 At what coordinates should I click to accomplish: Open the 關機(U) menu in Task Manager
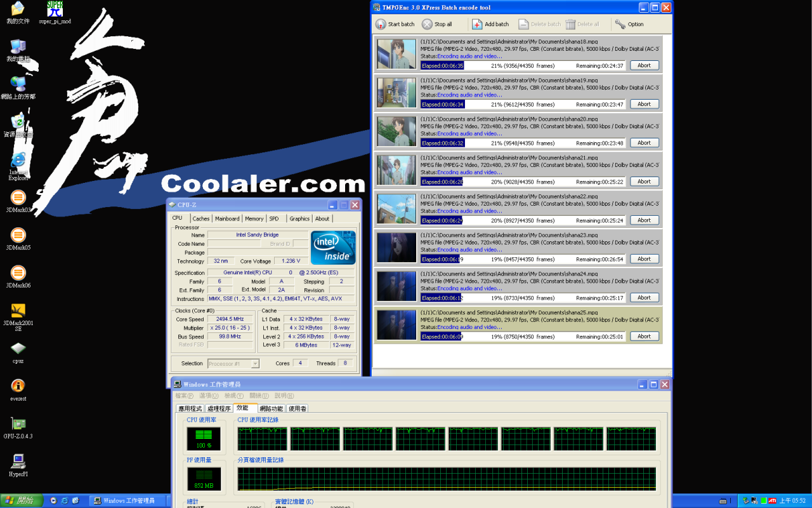tap(259, 396)
